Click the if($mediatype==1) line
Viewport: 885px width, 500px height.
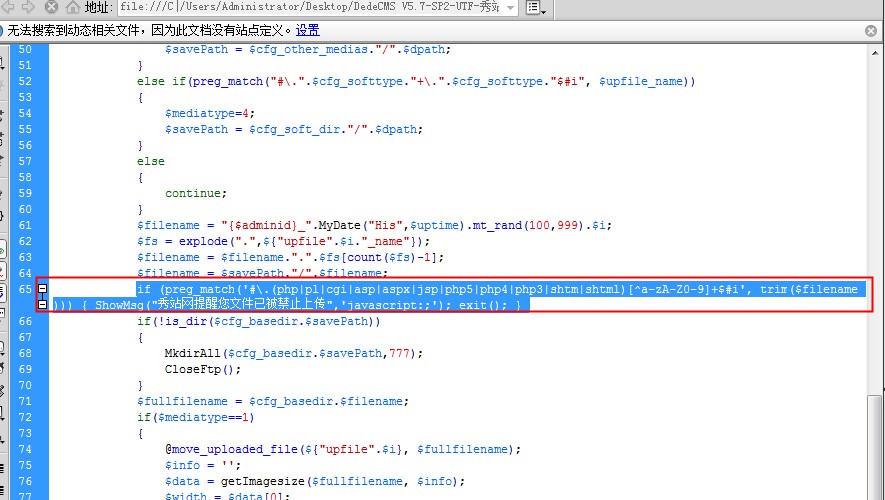pyautogui.click(x=196, y=417)
